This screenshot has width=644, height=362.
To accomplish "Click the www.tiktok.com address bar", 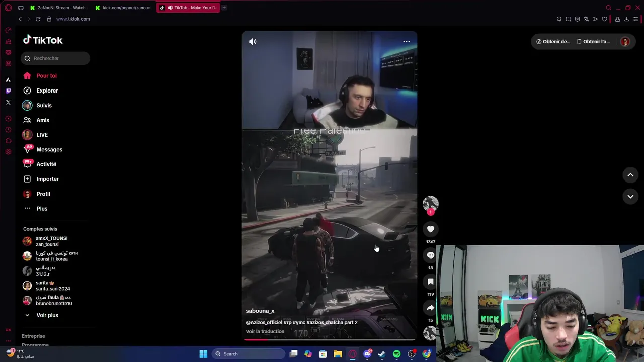I will pos(73,19).
